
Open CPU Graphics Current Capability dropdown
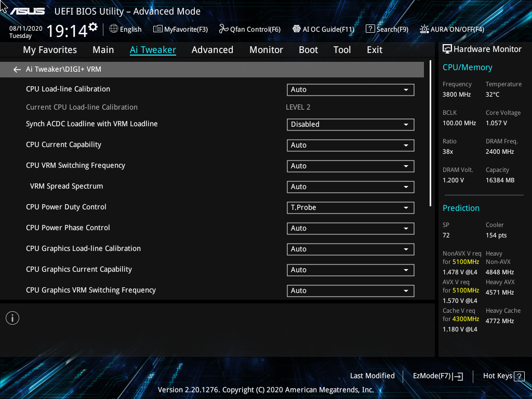[x=351, y=270]
